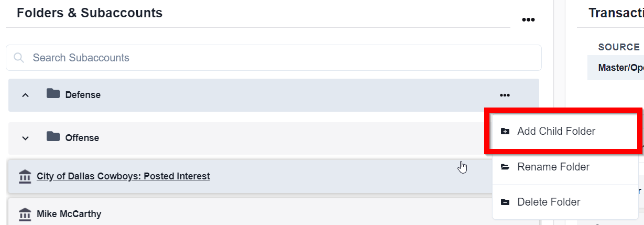This screenshot has height=225, width=644.
Task: Collapse the Defense folder chevron
Action: pos(25,95)
